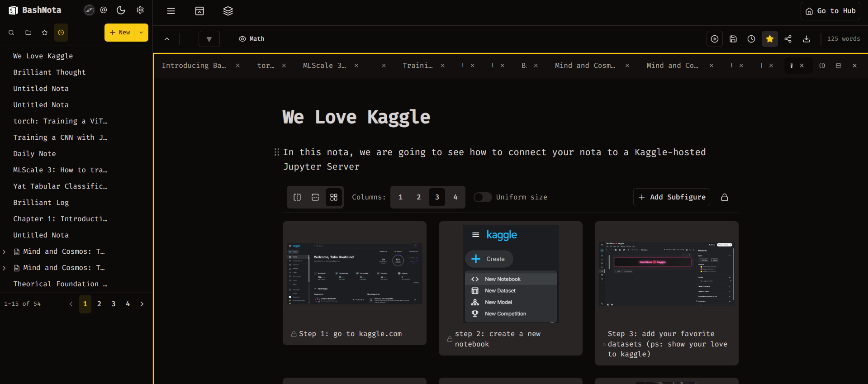Select the stacked subfigure layout icon
868x384 pixels.
click(315, 197)
